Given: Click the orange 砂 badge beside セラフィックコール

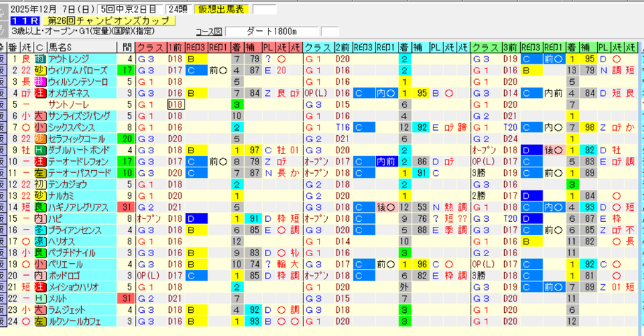Looking at the screenshot, I should [x=40, y=139].
